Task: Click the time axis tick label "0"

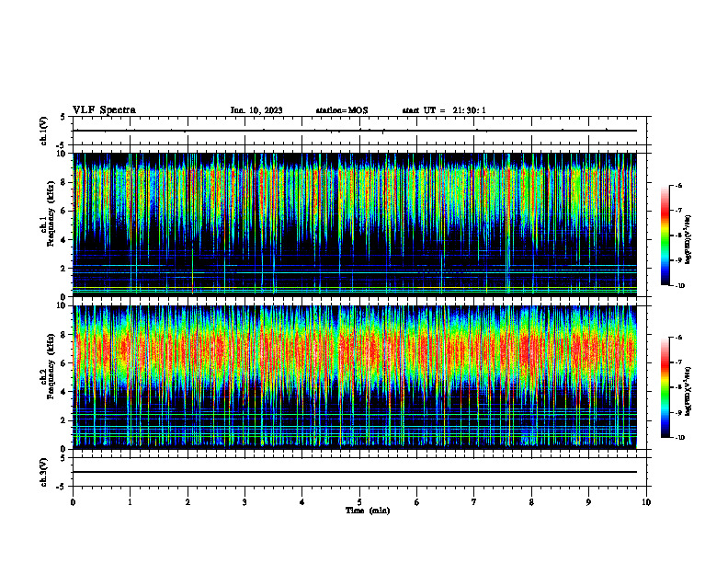Action: [x=73, y=502]
